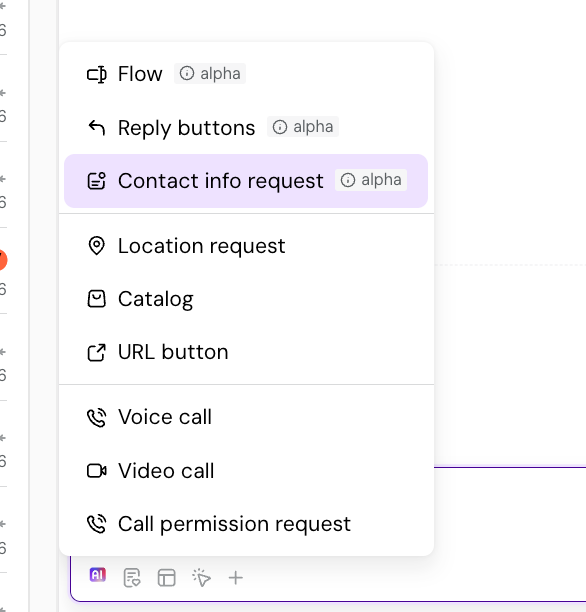This screenshot has height=612, width=586.
Task: Click the AI assistant icon in composer
Action: [x=98, y=575]
